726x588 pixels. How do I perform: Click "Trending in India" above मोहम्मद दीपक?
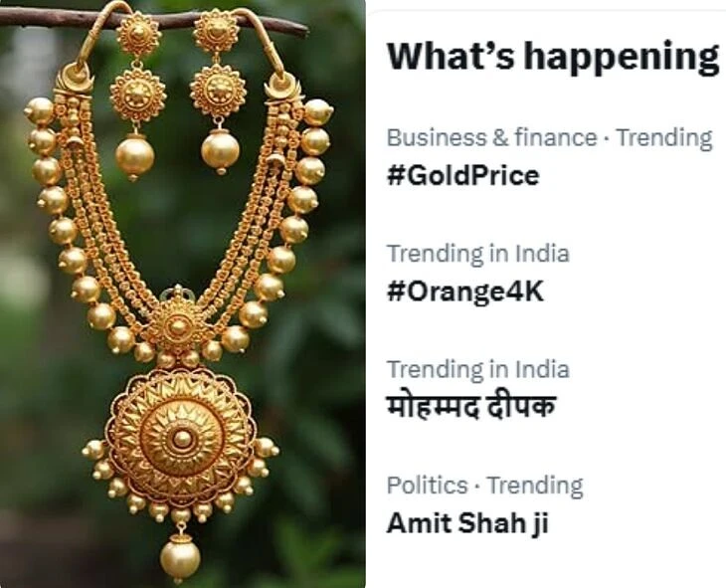477,369
